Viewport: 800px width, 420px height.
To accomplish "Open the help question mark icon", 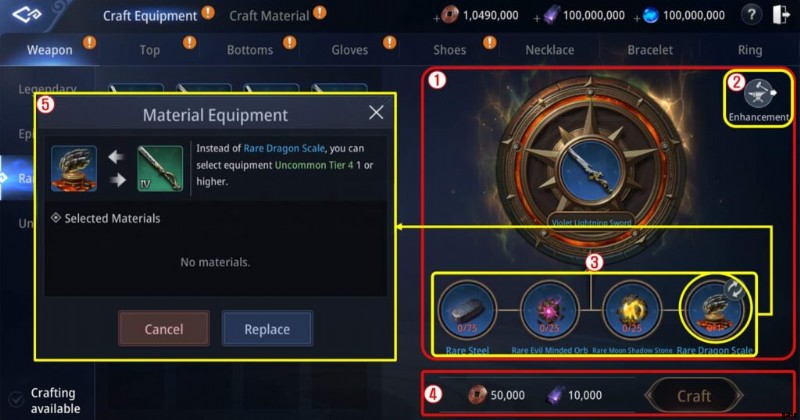I will [751, 15].
